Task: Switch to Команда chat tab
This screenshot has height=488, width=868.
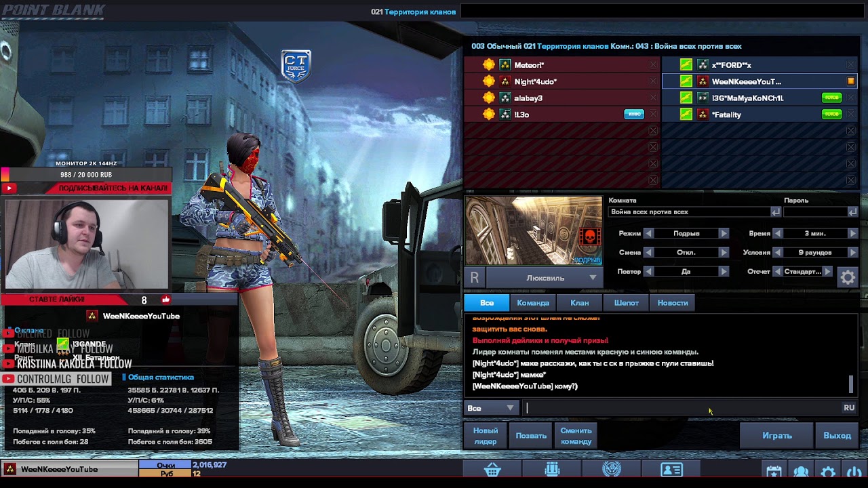Action: coord(533,303)
